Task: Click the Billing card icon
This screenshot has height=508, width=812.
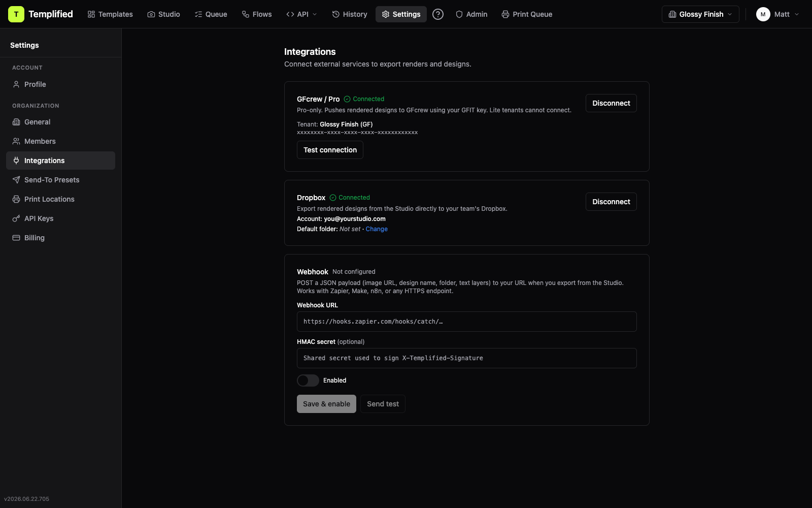Action: tap(16, 238)
